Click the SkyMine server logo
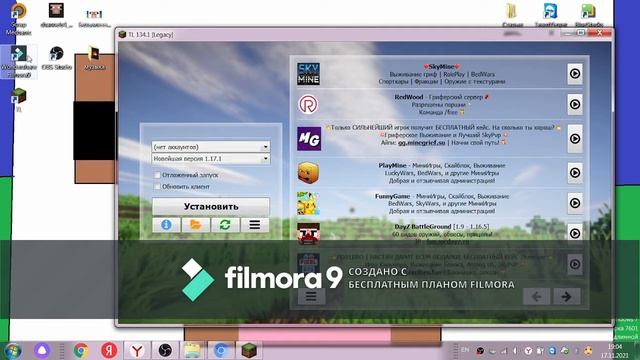This screenshot has height=360, width=640. [308, 74]
